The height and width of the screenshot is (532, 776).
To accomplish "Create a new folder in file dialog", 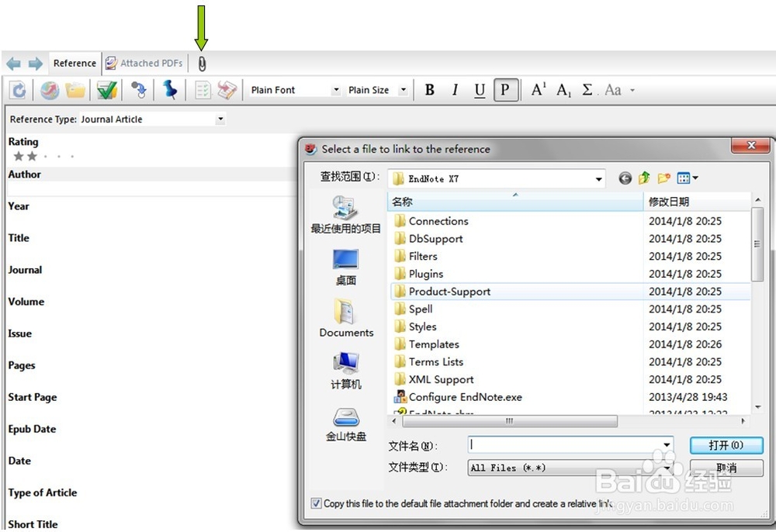I will coord(663,178).
